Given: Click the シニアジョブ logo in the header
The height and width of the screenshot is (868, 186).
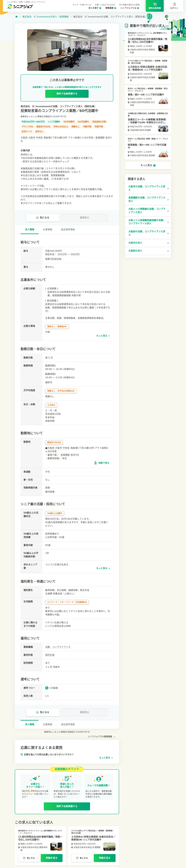Looking at the screenshot, I should click(x=20, y=6).
